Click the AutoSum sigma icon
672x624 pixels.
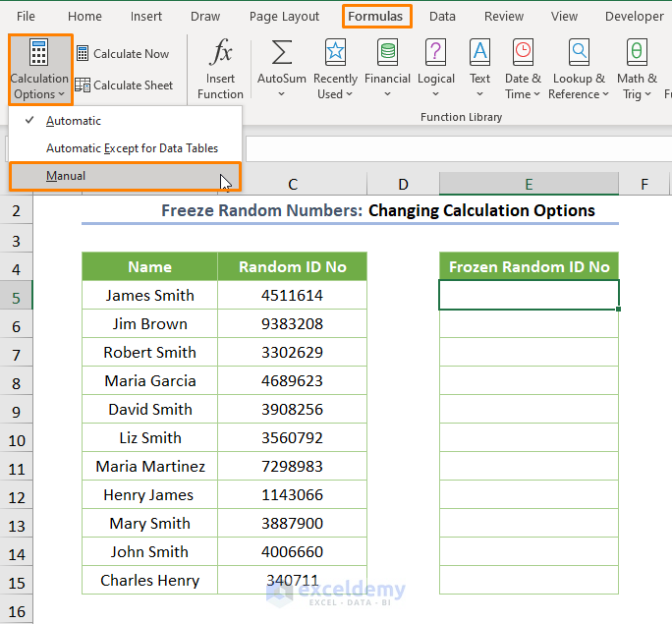[x=282, y=53]
